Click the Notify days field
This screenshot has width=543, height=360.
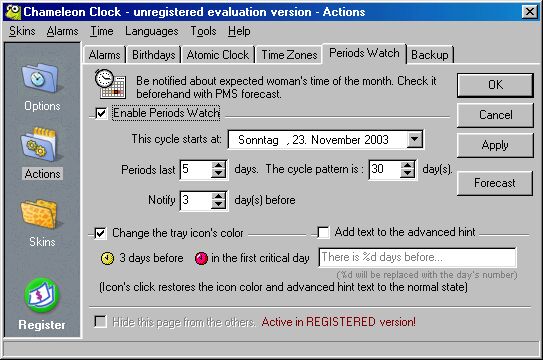tap(196, 200)
